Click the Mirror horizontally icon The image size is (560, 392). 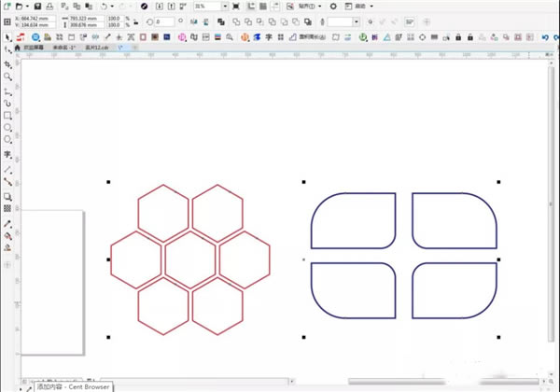click(x=194, y=21)
